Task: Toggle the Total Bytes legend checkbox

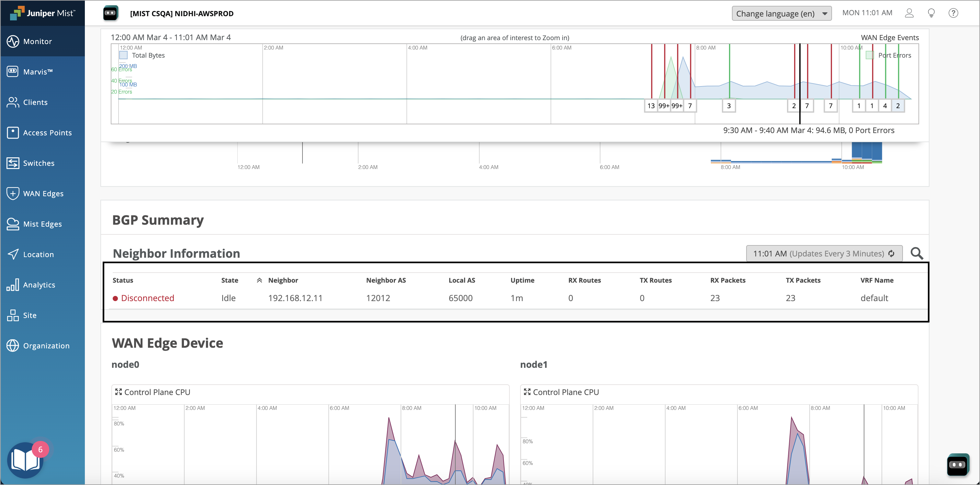Action: [x=124, y=56]
